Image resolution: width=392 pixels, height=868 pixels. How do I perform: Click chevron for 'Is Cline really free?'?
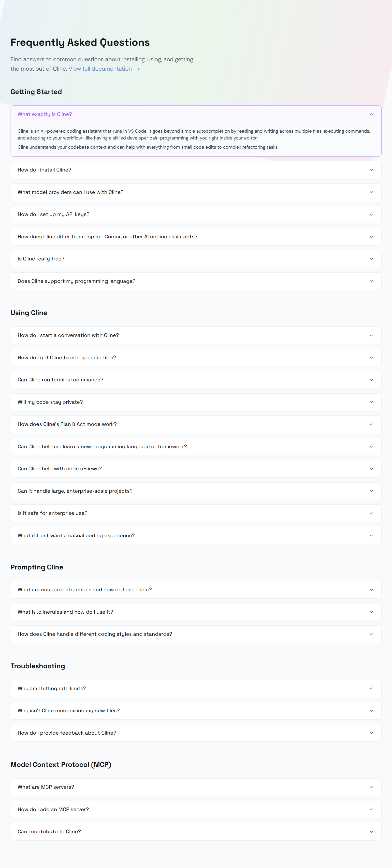371,259
